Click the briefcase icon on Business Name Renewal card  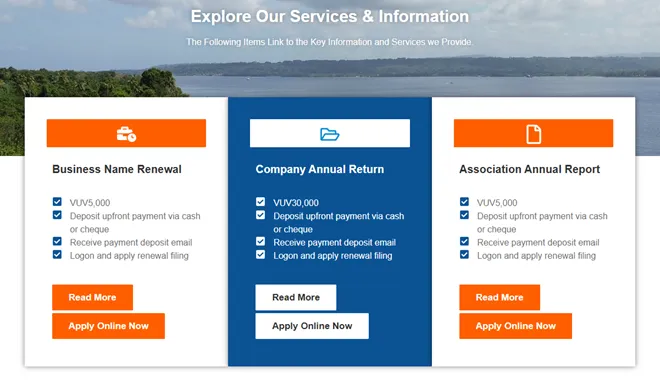click(x=126, y=134)
